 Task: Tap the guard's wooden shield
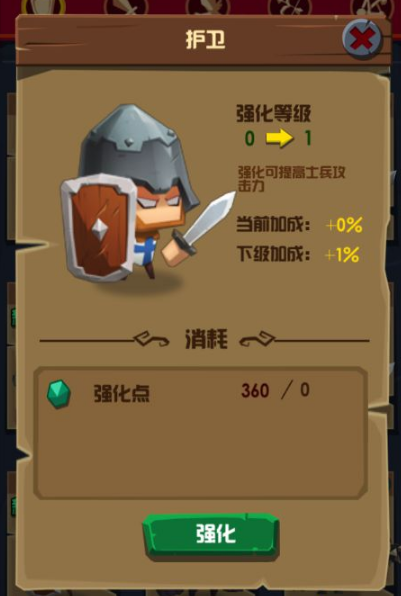point(99,227)
